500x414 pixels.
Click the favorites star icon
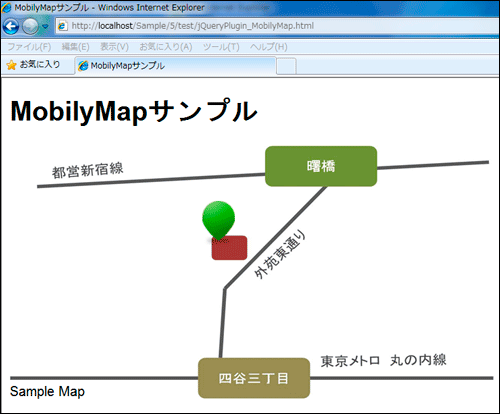11,65
